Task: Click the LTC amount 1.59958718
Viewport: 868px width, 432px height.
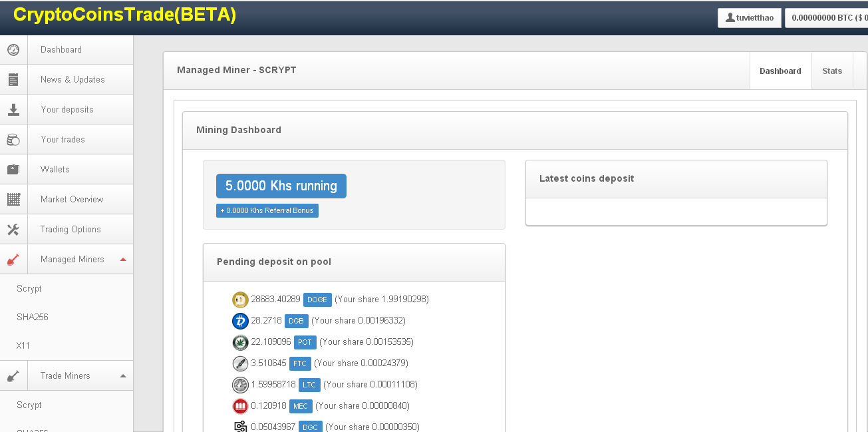Action: [273, 384]
